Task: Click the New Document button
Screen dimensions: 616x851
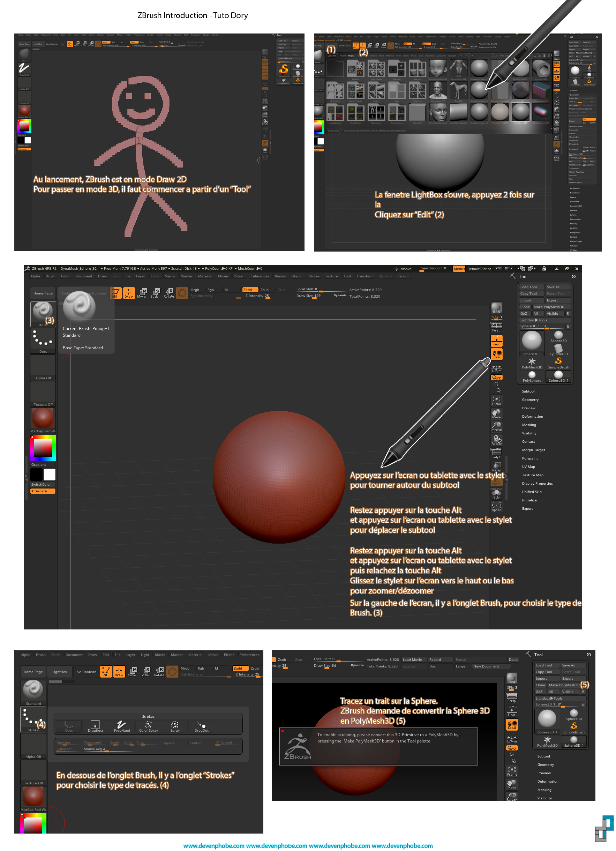Action: [491, 666]
